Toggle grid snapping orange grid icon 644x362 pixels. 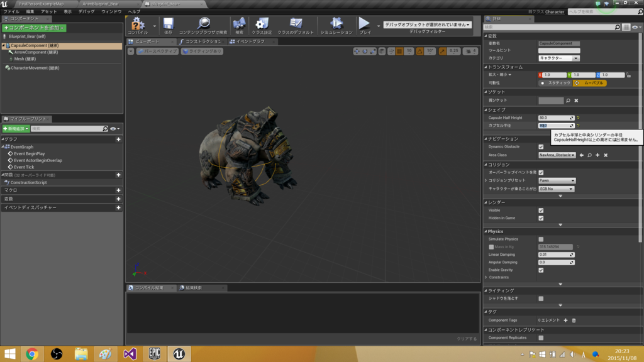(399, 52)
